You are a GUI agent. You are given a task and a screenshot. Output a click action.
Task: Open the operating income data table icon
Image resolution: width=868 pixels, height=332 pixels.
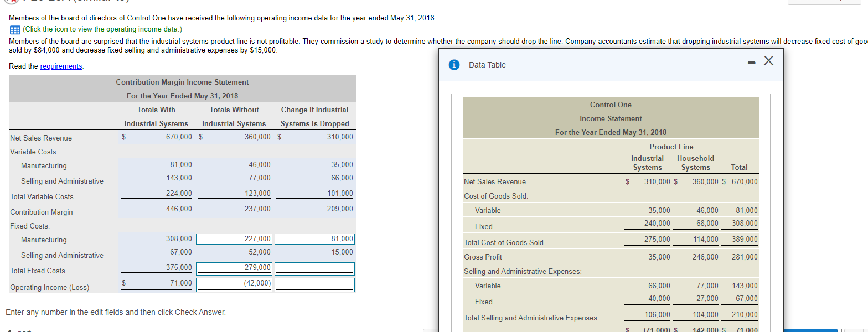14,29
